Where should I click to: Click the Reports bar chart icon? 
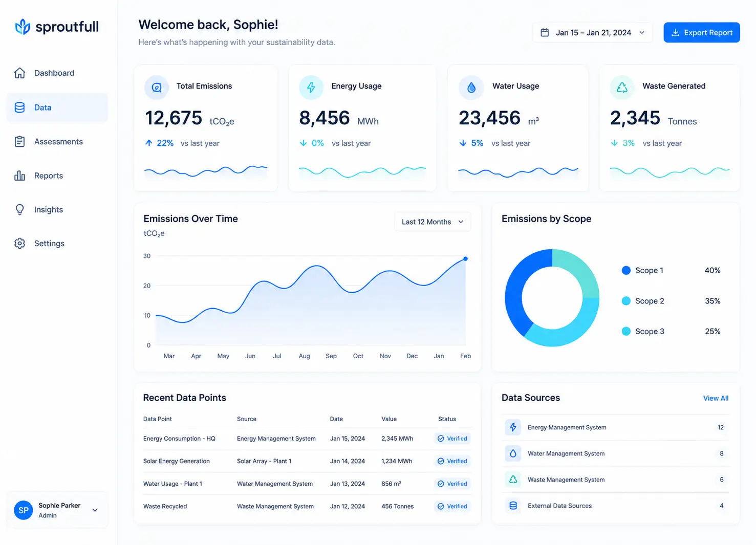19,176
